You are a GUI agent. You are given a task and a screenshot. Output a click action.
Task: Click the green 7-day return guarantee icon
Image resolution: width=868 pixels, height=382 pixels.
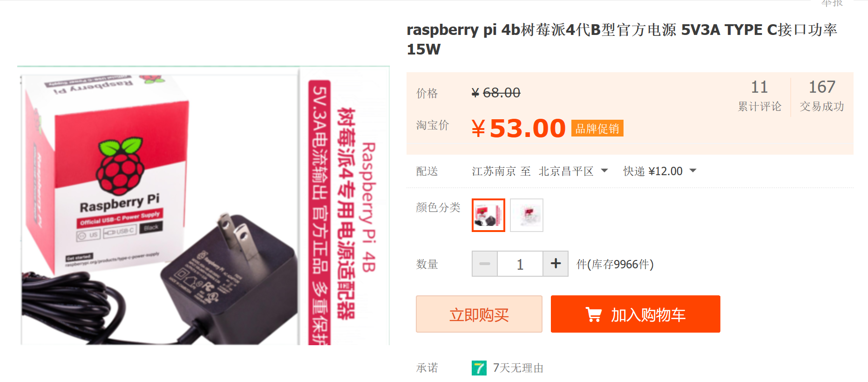479,368
